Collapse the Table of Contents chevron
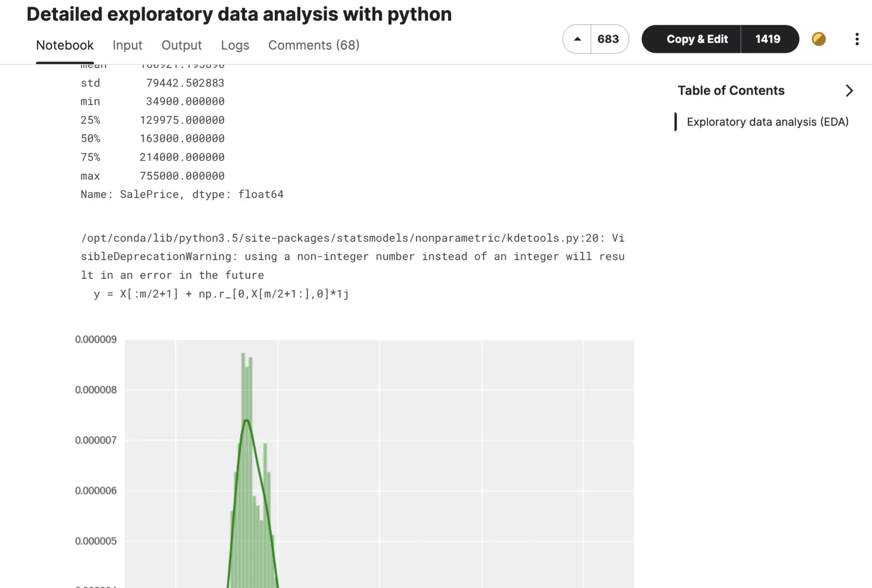 click(x=849, y=91)
